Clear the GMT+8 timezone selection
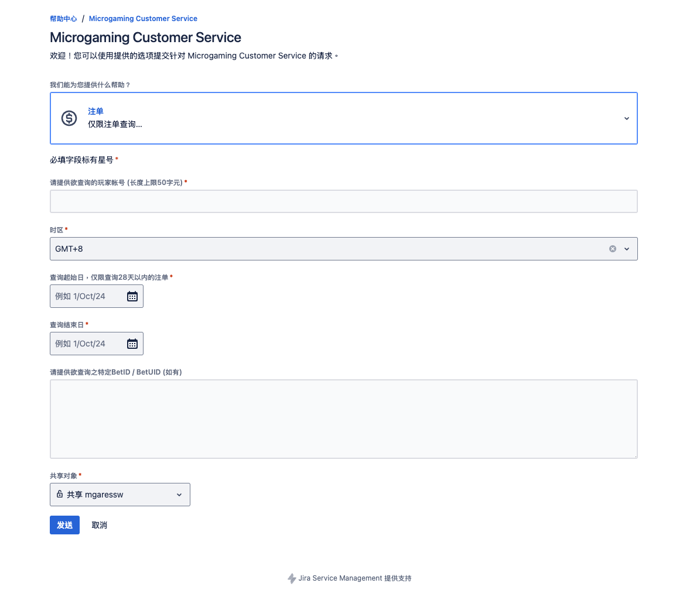The width and height of the screenshot is (700, 597). tap(613, 249)
